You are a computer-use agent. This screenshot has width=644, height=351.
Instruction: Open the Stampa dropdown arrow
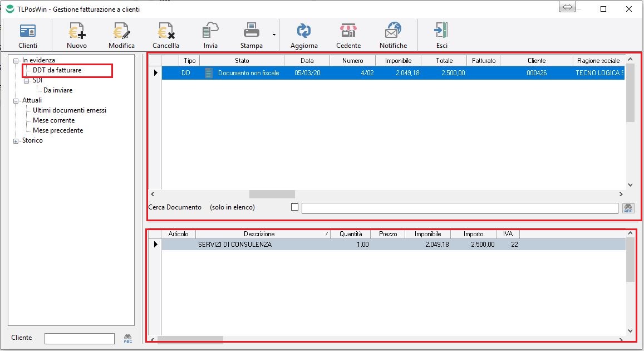click(274, 35)
